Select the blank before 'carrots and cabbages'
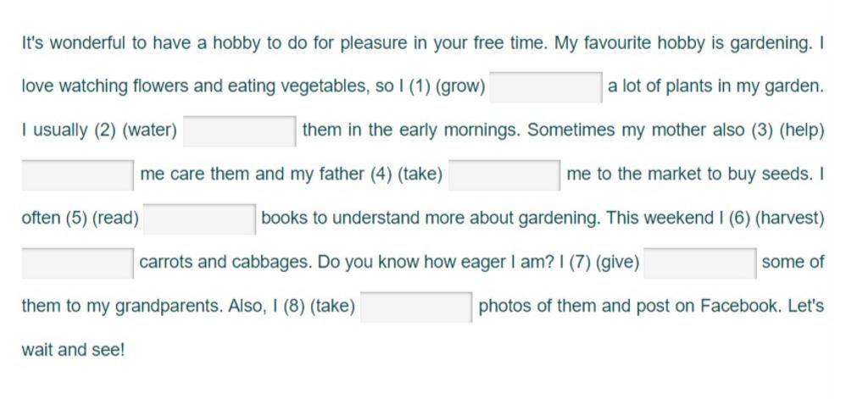Viewport: 868px width, 399px height. pos(77,263)
